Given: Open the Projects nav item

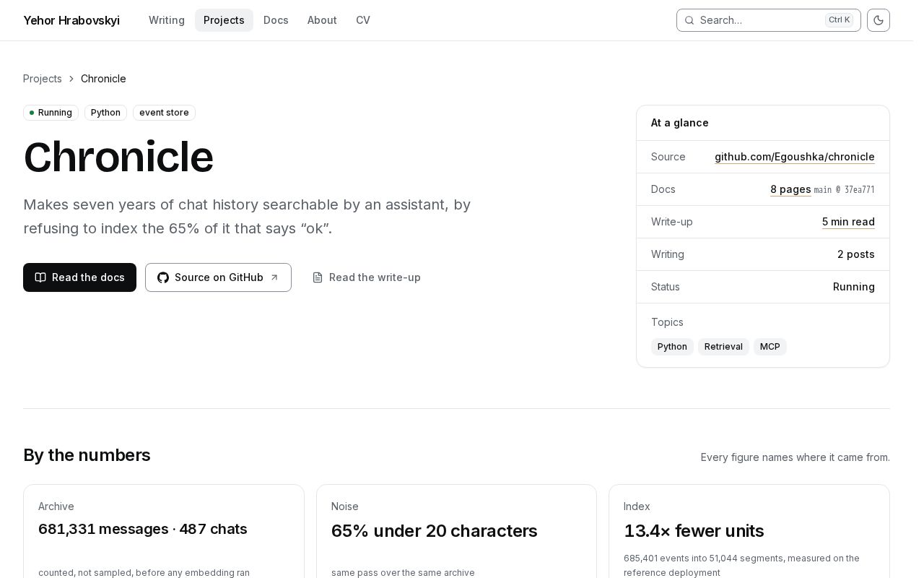Looking at the screenshot, I should pyautogui.click(x=224, y=20).
